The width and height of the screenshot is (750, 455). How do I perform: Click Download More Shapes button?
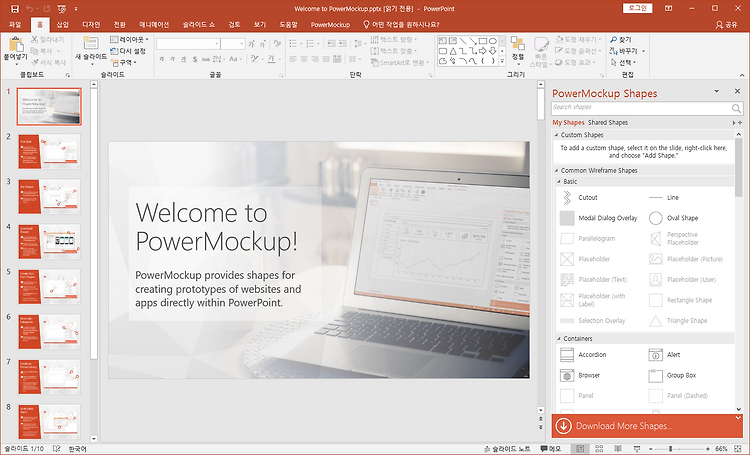point(647,426)
